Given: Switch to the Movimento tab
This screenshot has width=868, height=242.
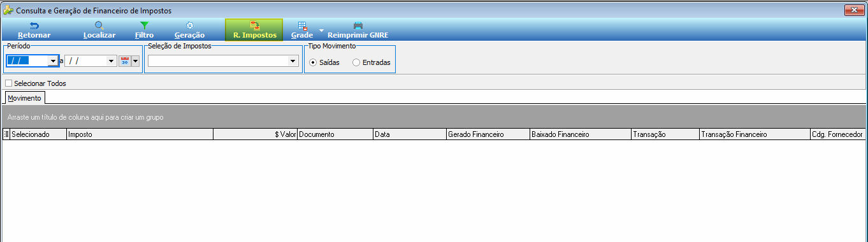Looking at the screenshot, I should tap(25, 98).
